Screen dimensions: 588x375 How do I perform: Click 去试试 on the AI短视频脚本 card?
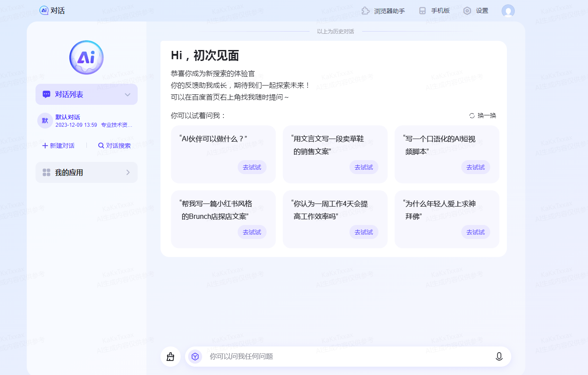[x=475, y=167]
